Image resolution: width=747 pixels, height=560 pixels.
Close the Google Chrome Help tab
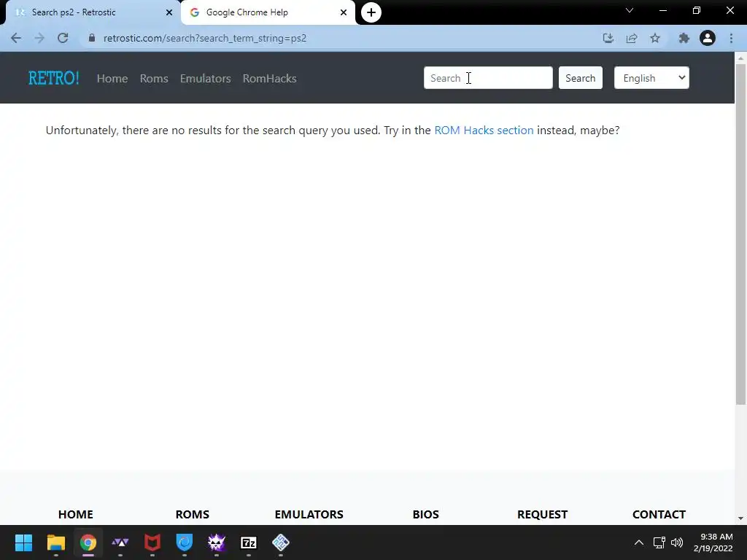[344, 12]
